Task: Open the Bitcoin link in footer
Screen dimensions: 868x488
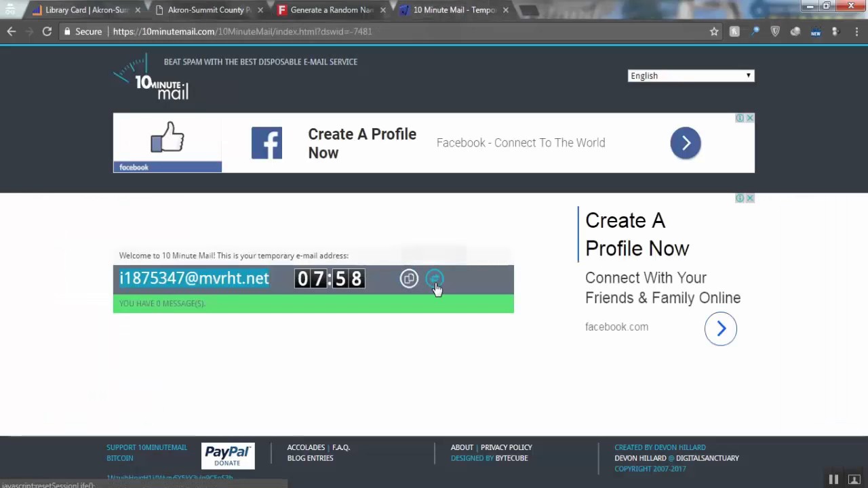Action: pyautogui.click(x=120, y=458)
